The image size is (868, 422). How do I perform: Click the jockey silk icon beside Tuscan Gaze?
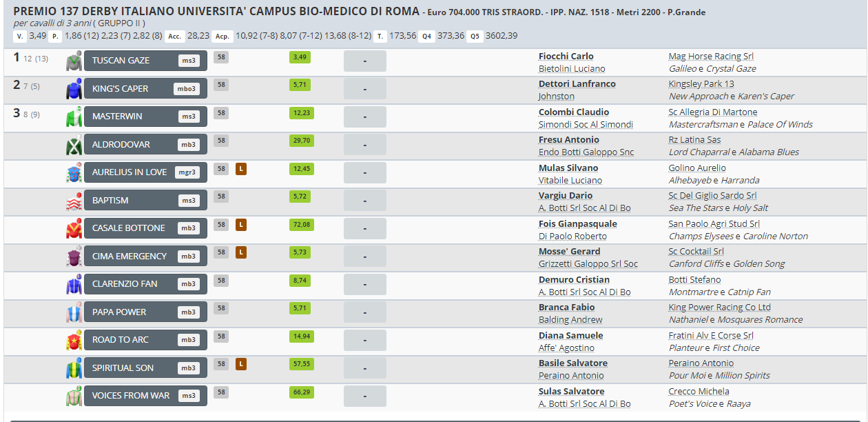pos(74,61)
